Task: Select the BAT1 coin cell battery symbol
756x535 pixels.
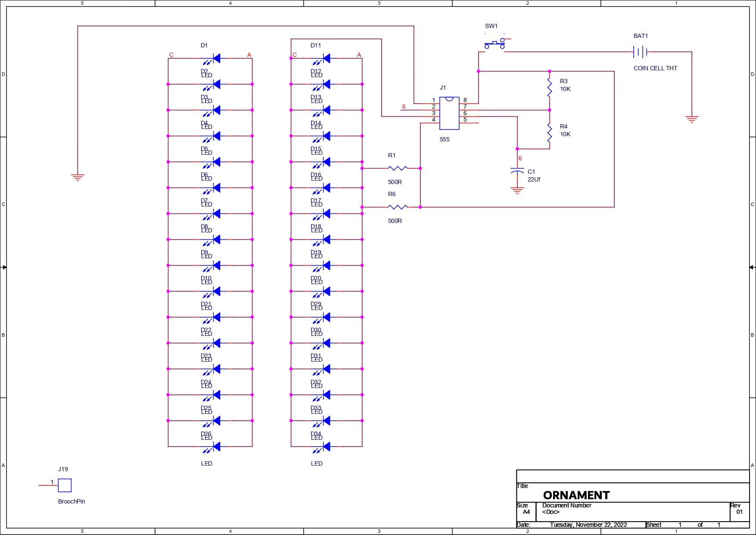Action: click(x=640, y=52)
